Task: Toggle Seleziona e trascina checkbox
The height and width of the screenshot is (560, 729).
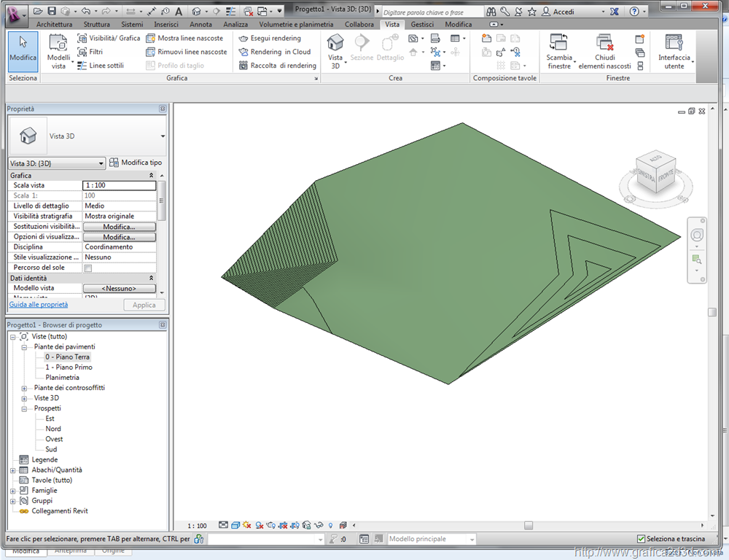Action: click(641, 539)
